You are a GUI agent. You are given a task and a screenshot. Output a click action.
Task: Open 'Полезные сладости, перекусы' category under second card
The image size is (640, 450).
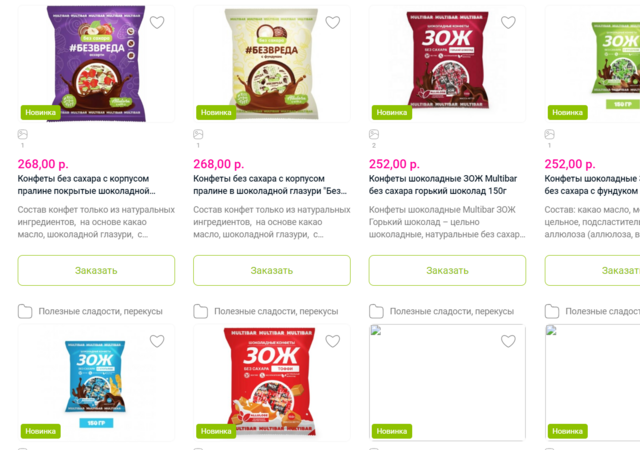pyautogui.click(x=276, y=311)
